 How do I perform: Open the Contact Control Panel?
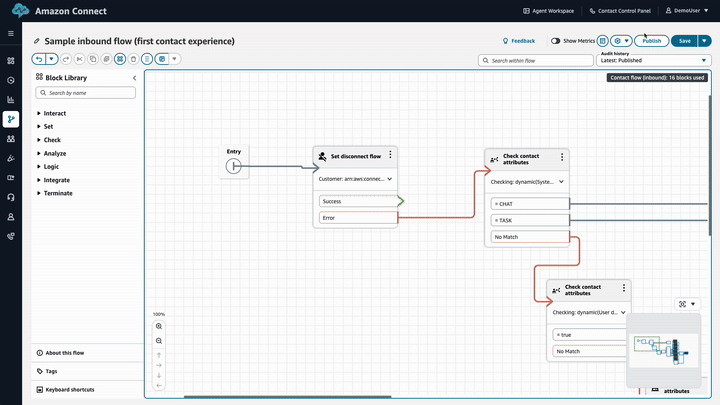click(x=624, y=11)
